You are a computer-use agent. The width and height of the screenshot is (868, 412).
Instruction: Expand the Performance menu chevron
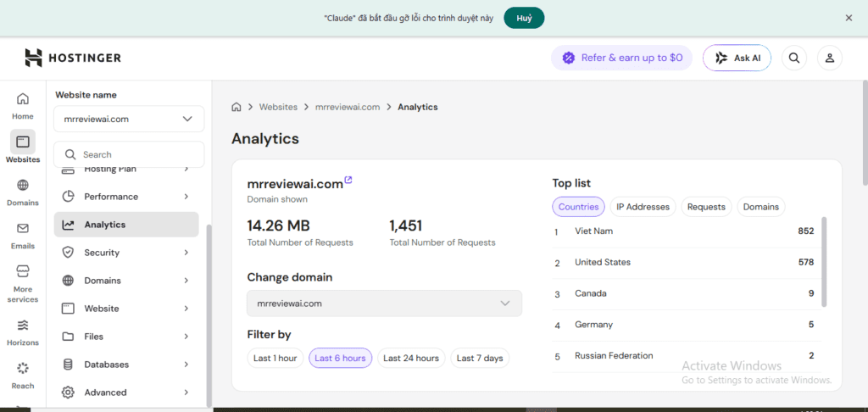[186, 197]
